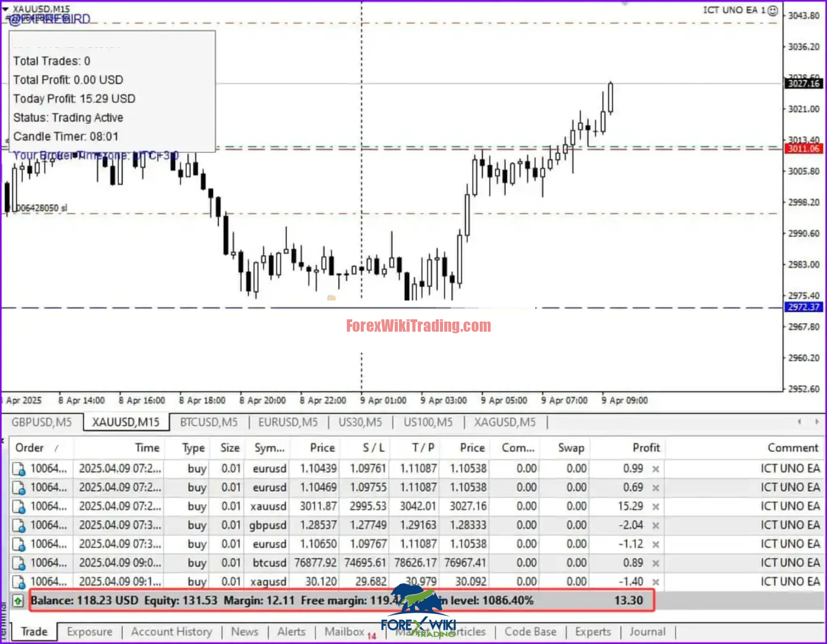Click the 15.29 profit value of xauusd
The height and width of the screenshot is (644, 827).
point(630,507)
